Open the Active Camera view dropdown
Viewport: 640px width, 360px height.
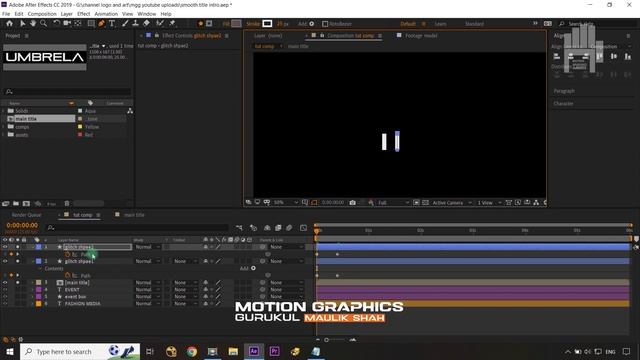[x=452, y=202]
